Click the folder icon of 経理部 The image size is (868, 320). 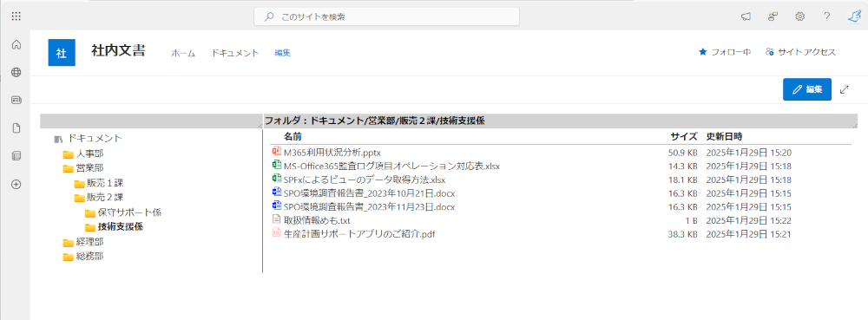pos(68,242)
